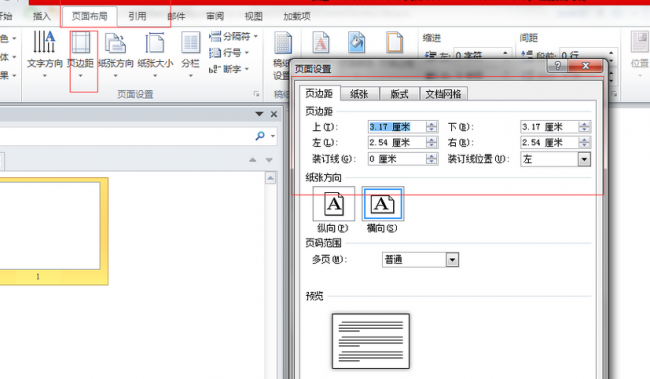Open the 断字 hyphenation menu
Screen dimensions: 650x379
[x=229, y=69]
